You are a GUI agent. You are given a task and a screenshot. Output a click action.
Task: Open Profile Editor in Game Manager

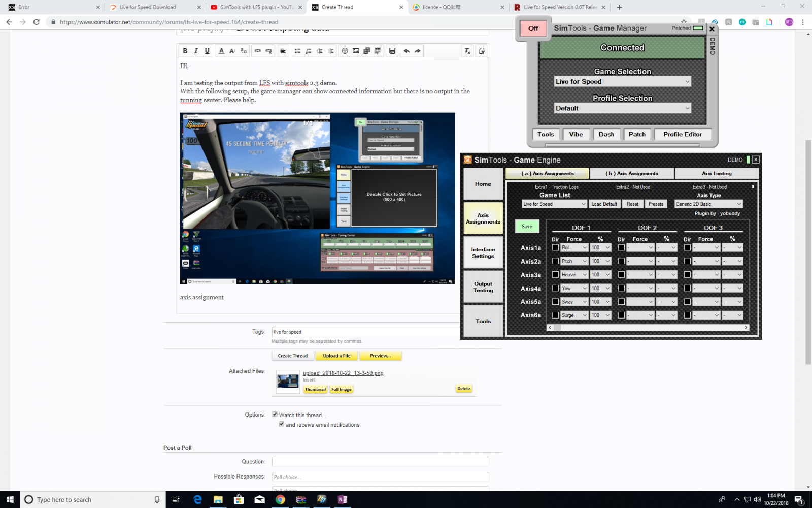tap(683, 134)
